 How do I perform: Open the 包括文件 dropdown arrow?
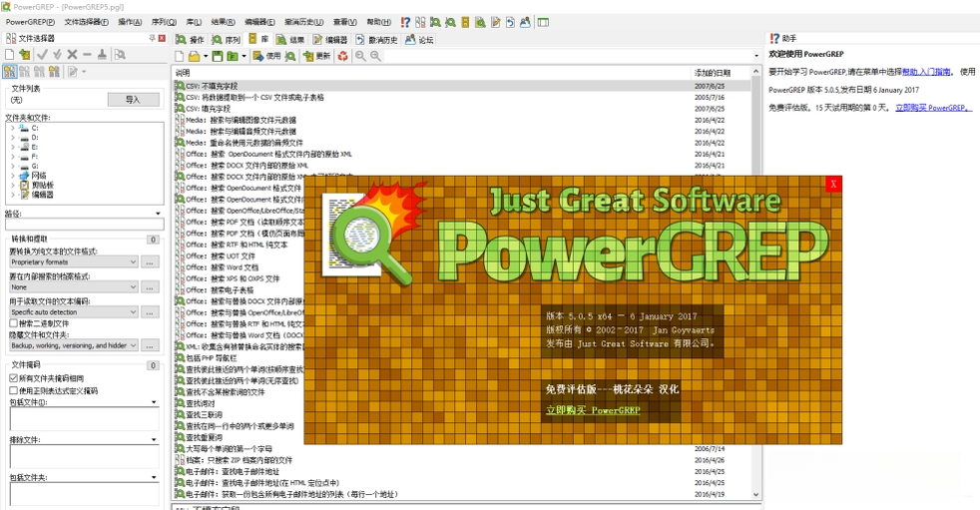pos(154,402)
